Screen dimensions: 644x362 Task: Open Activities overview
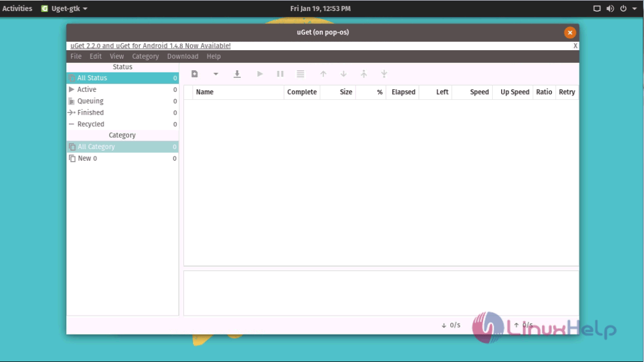coord(17,8)
